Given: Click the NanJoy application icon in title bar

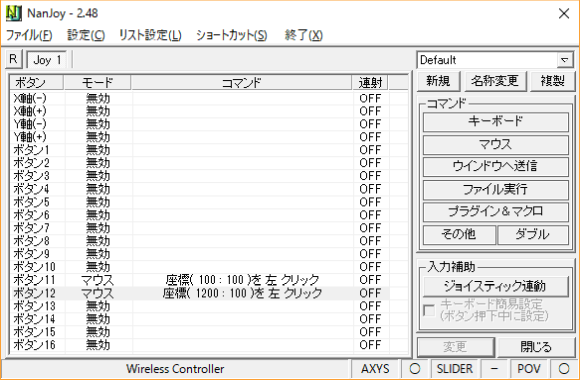Looking at the screenshot, I should pos(14,13).
